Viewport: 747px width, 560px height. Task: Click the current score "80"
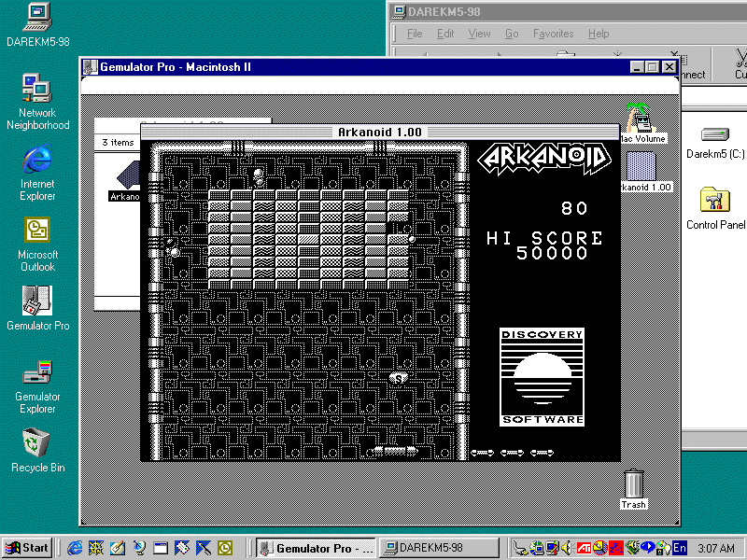point(574,208)
